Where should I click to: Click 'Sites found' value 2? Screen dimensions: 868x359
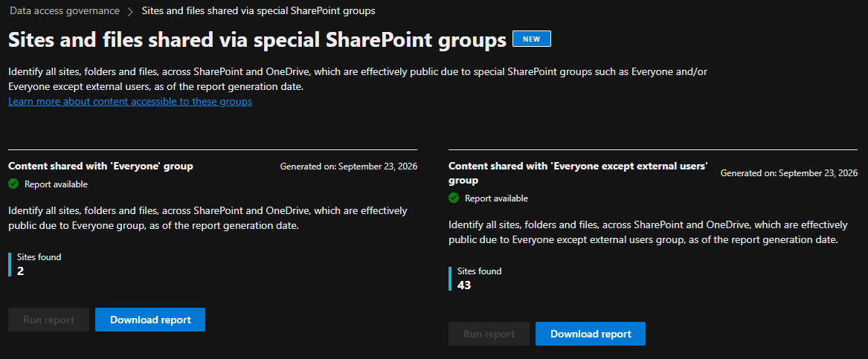click(21, 271)
